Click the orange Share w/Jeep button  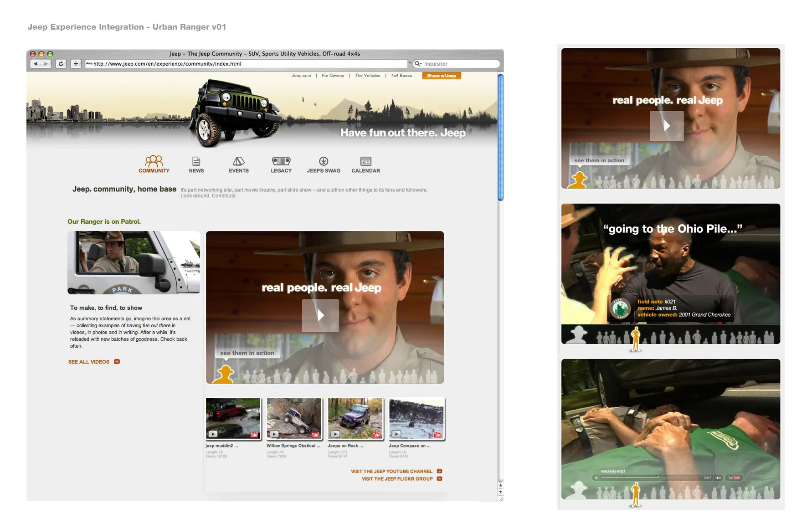[x=442, y=76]
